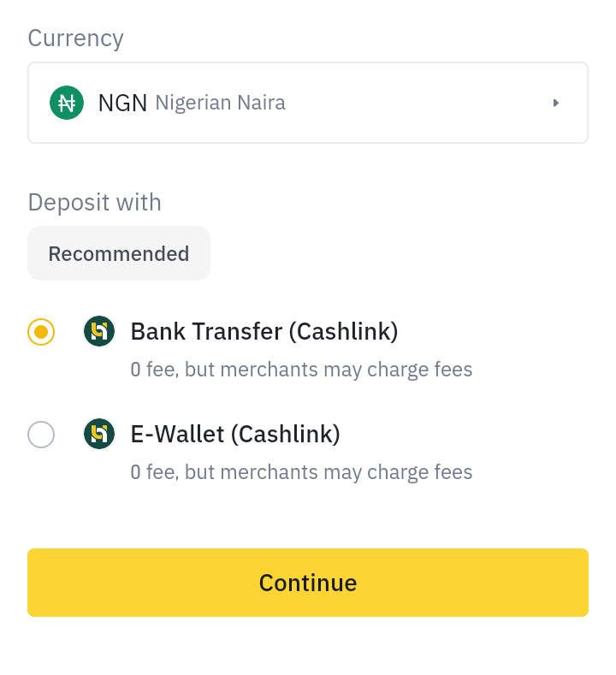This screenshot has height=675, width=616.
Task: Click the Recommended filter chip text
Action: tap(119, 253)
